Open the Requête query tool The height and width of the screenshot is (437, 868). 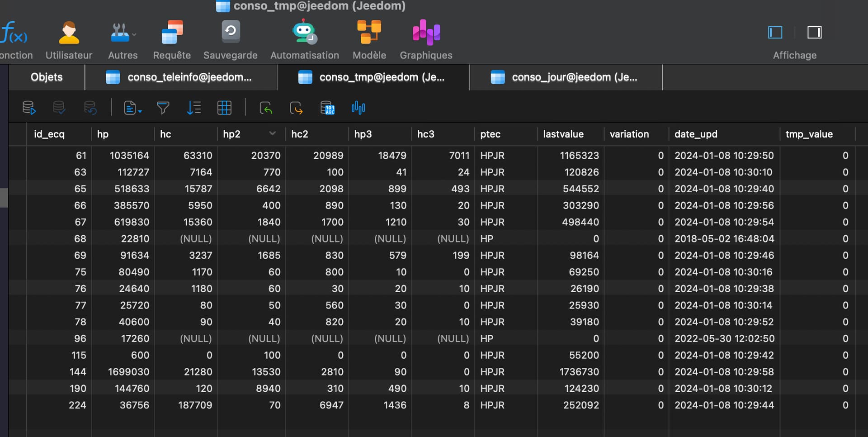click(172, 40)
